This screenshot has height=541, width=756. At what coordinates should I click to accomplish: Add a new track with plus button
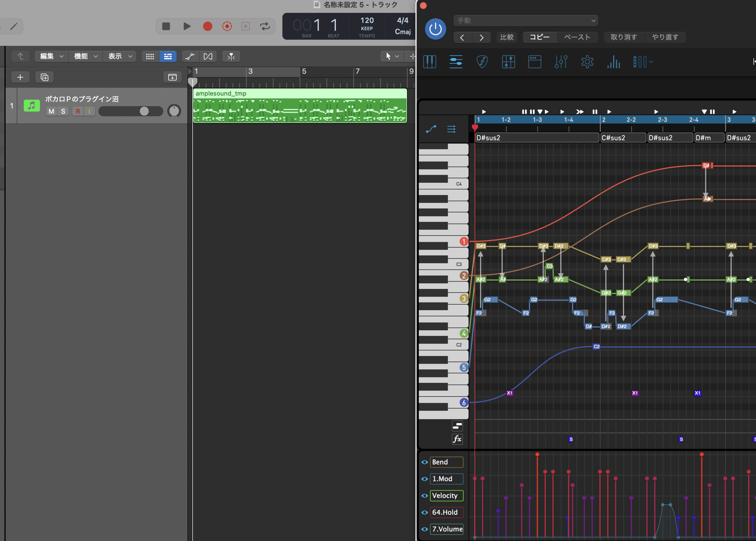point(20,77)
